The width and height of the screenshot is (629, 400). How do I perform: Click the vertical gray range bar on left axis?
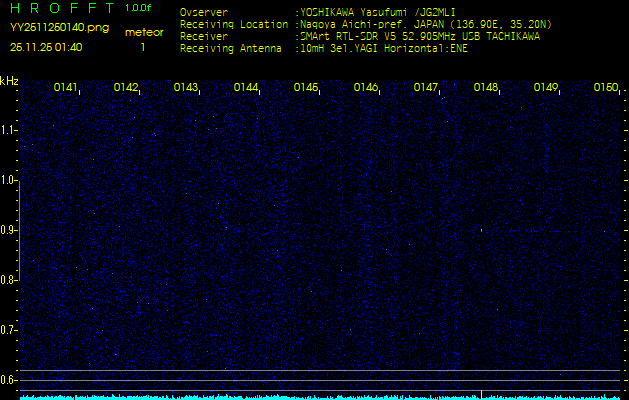click(x=19, y=230)
